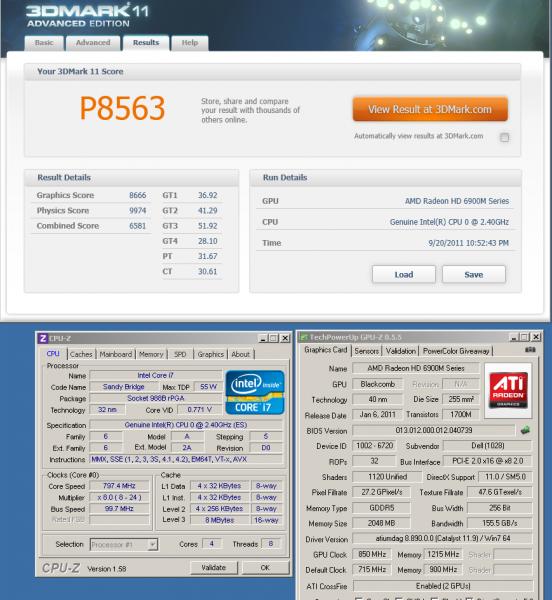Click the Save button in Run Details
Viewport: 552px width, 600px height.
point(474,275)
